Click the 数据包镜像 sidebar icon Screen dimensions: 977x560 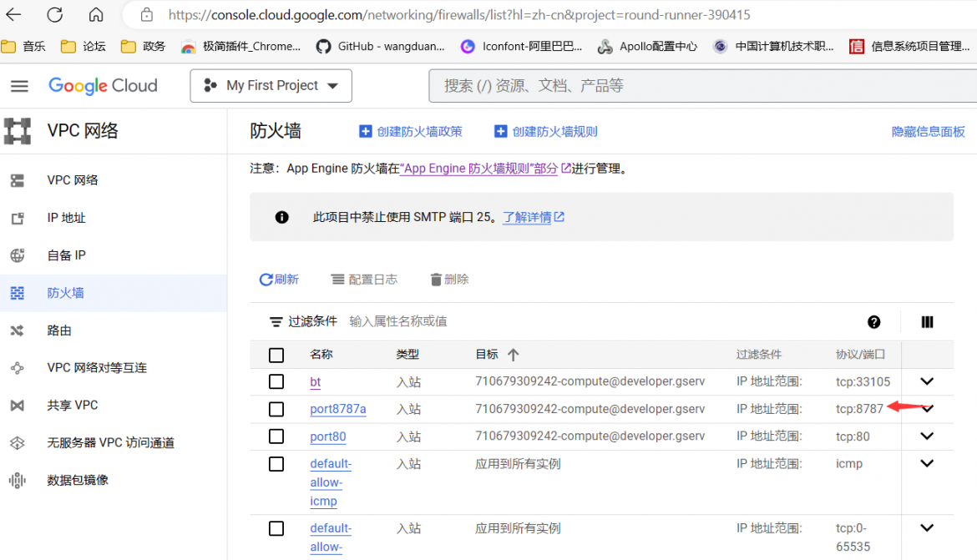pyautogui.click(x=18, y=480)
